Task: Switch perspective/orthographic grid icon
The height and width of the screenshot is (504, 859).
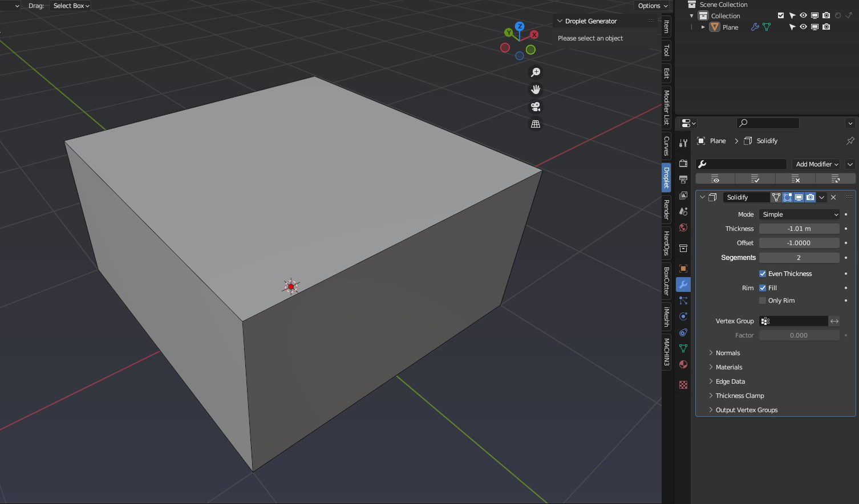Action: (536, 124)
